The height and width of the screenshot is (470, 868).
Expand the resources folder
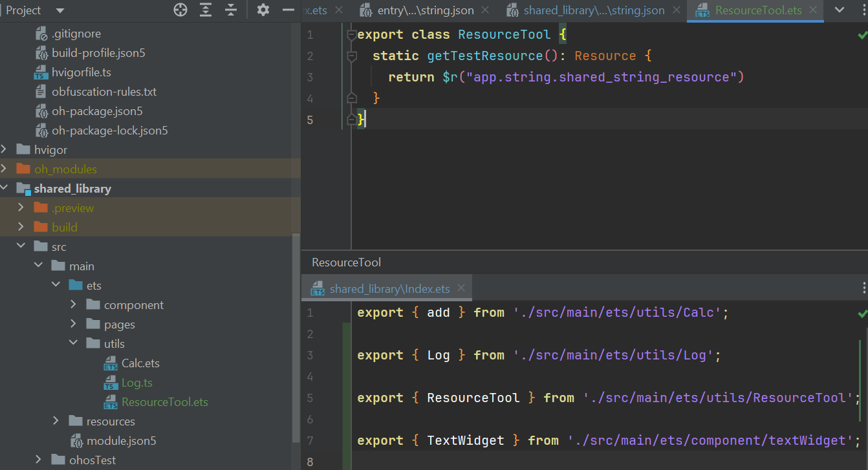[56, 421]
